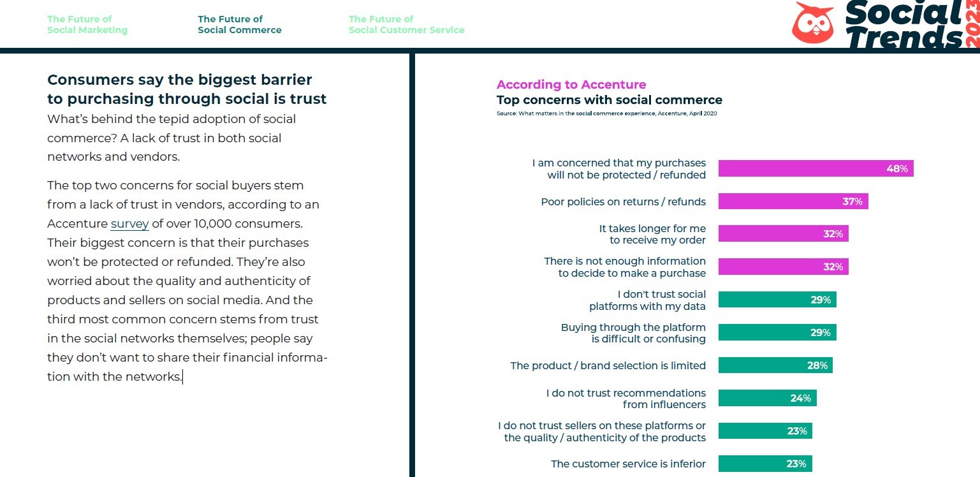Follow the Accenture survey hyperlink
The image size is (980, 477).
tap(129, 224)
